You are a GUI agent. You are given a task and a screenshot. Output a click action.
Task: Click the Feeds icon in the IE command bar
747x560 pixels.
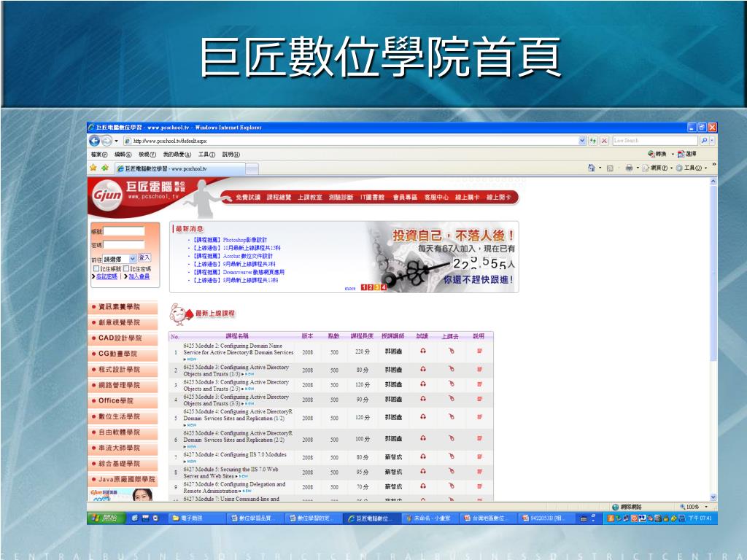tap(610, 168)
